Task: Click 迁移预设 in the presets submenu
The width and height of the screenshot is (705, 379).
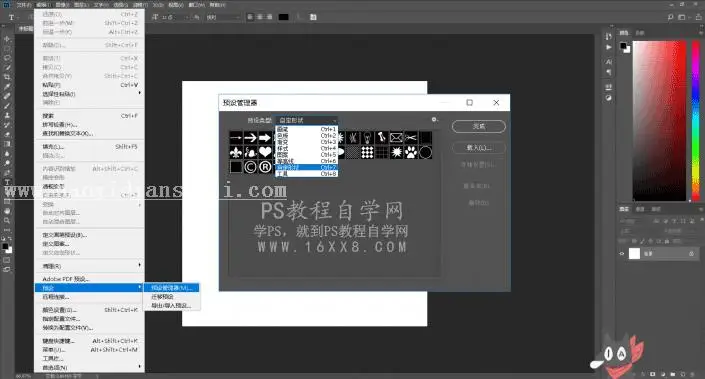Action: 171,297
